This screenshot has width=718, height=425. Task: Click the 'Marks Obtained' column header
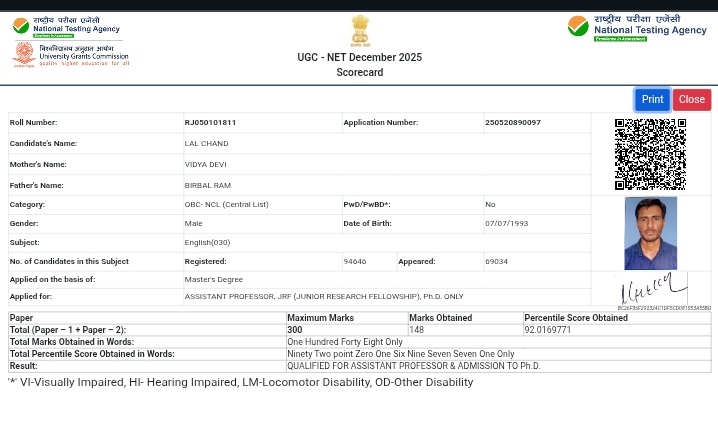point(441,318)
